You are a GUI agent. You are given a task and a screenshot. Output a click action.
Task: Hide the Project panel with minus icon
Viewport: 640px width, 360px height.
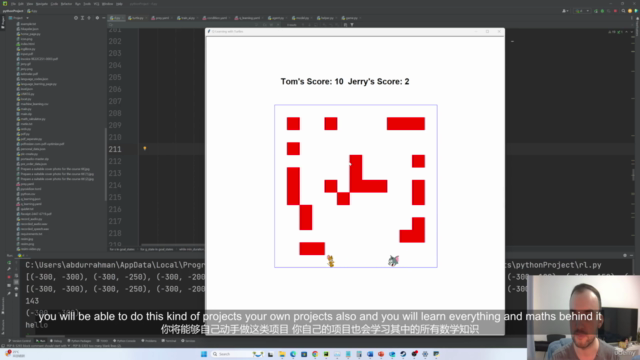[104, 18]
